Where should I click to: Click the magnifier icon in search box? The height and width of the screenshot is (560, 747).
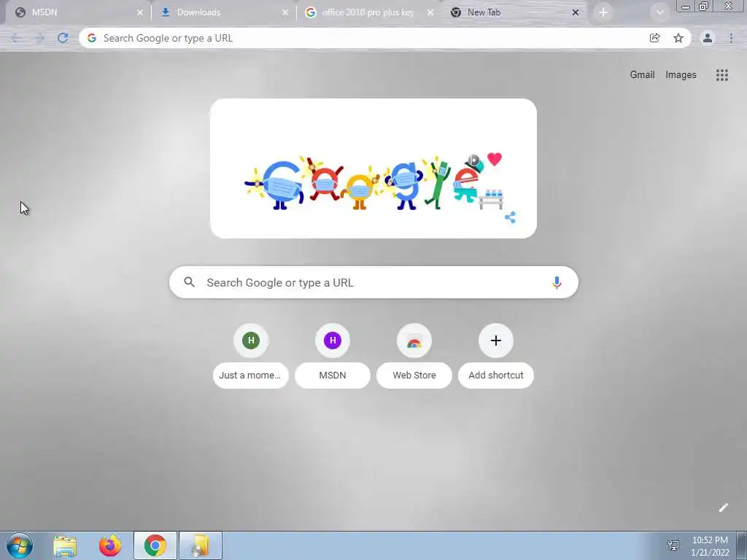pyautogui.click(x=189, y=282)
